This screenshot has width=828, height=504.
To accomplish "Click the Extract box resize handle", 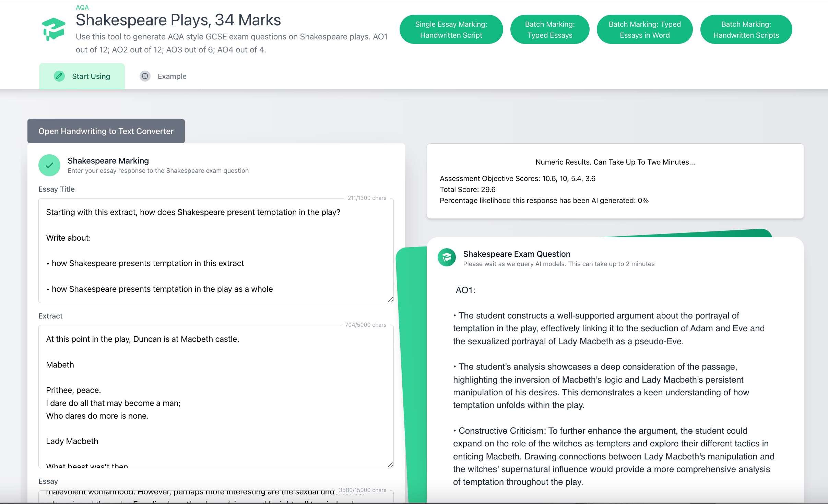I will (390, 465).
